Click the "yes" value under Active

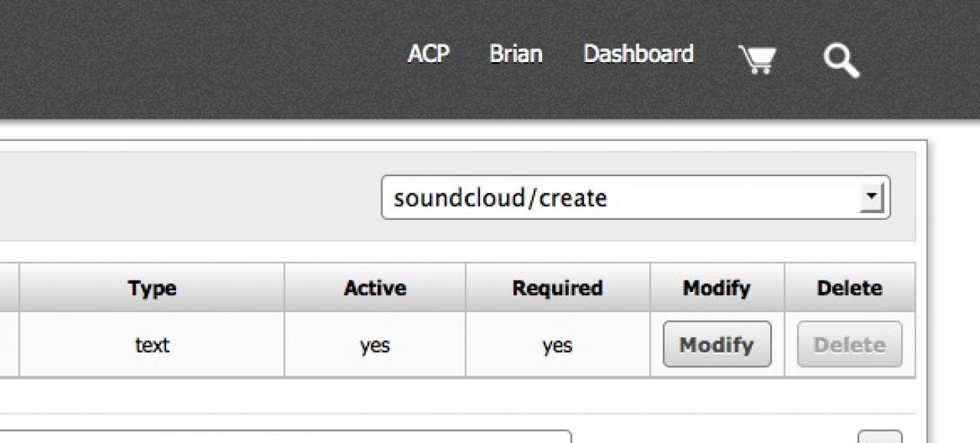pos(375,345)
